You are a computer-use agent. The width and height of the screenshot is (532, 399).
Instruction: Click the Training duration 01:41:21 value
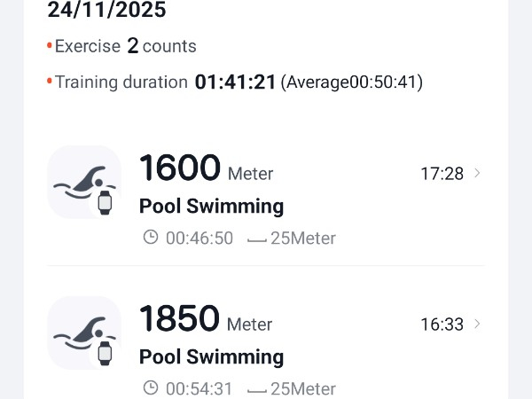(235, 82)
